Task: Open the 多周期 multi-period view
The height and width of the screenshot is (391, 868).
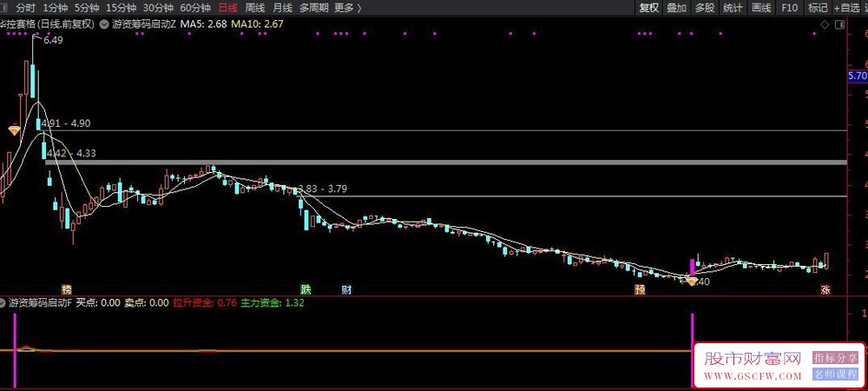Action: pyautogui.click(x=313, y=8)
